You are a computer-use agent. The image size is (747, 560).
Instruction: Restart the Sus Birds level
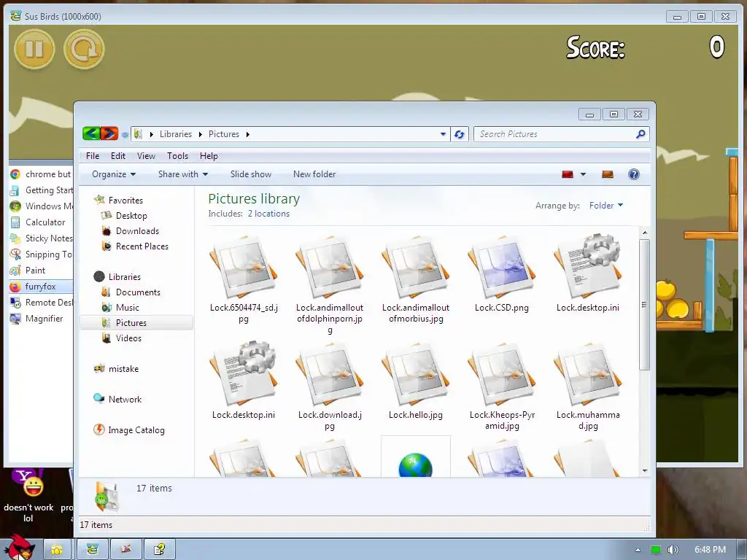(x=84, y=49)
